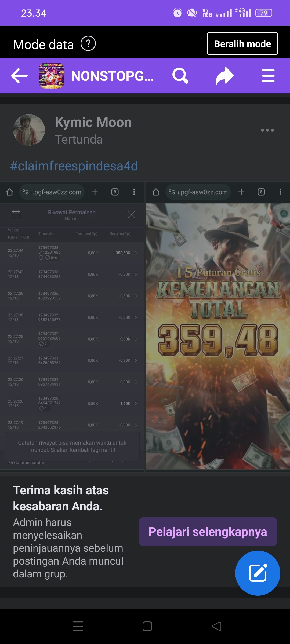Open search with the magnifier icon
Image resolution: width=290 pixels, height=644 pixels.
pos(180,76)
